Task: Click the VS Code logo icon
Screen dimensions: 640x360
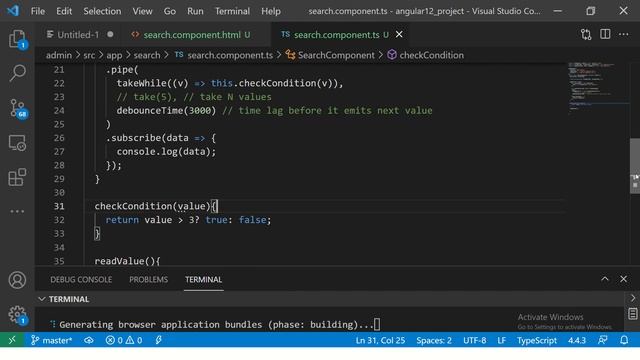Action: [x=13, y=11]
